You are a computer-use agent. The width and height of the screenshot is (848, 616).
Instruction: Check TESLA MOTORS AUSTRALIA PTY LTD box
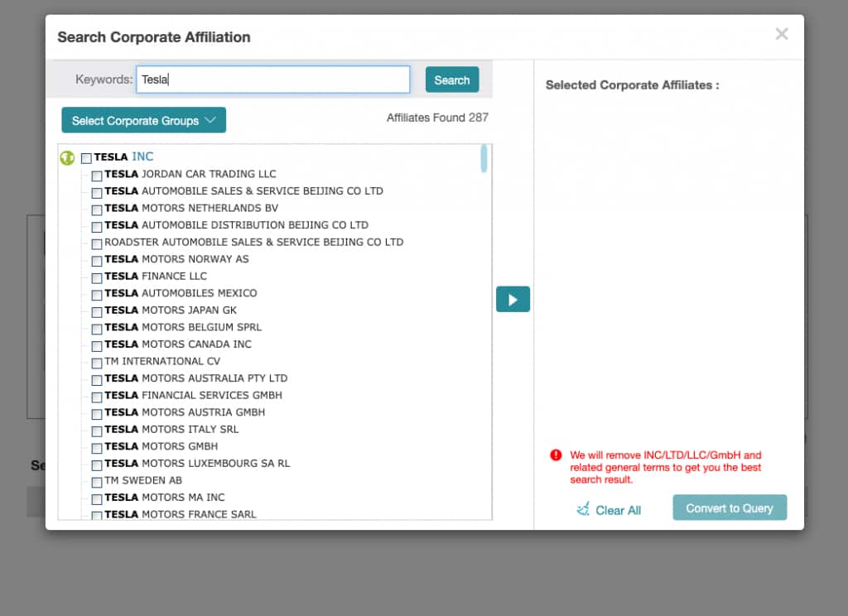click(x=97, y=380)
